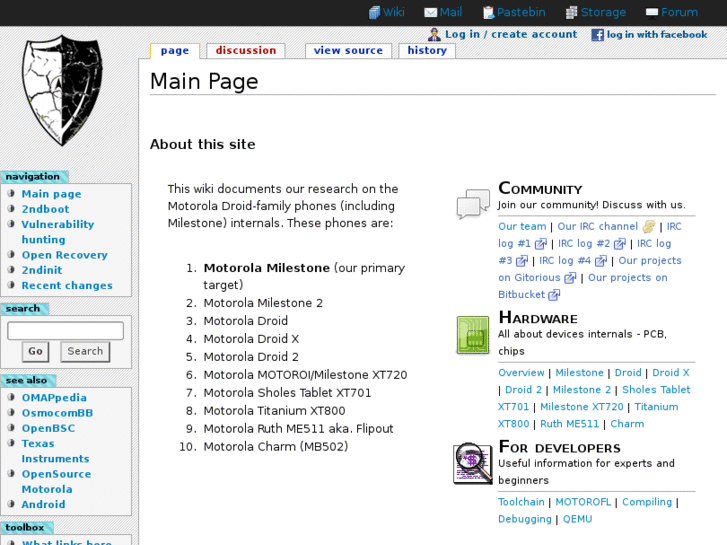Viewport: 727px width, 545px height.
Task: Switch to the page tab
Action: click(x=175, y=51)
